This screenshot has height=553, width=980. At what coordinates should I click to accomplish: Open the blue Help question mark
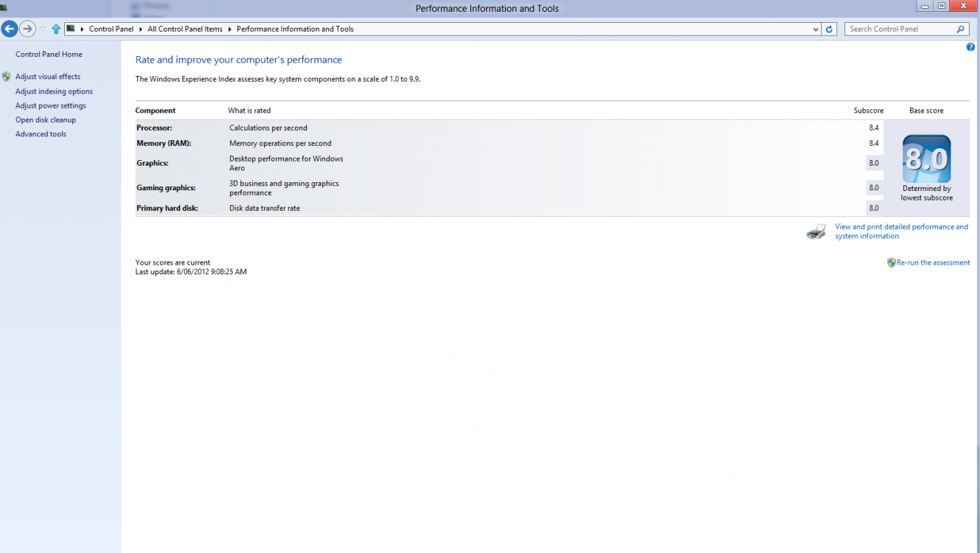pos(970,47)
